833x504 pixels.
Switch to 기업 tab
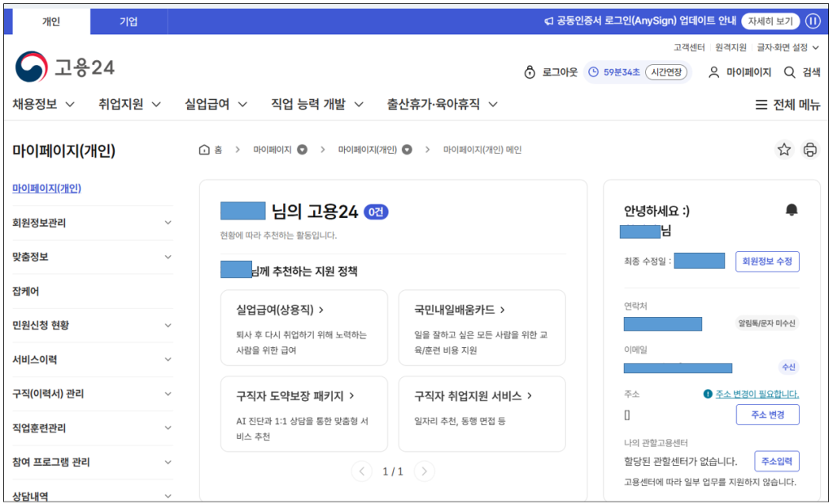[129, 21]
